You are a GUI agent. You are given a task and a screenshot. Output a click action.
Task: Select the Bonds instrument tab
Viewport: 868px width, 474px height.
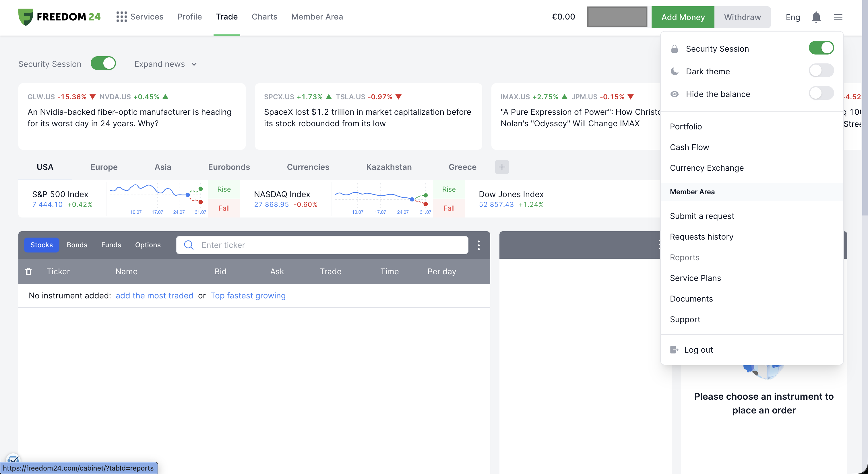[x=77, y=245]
